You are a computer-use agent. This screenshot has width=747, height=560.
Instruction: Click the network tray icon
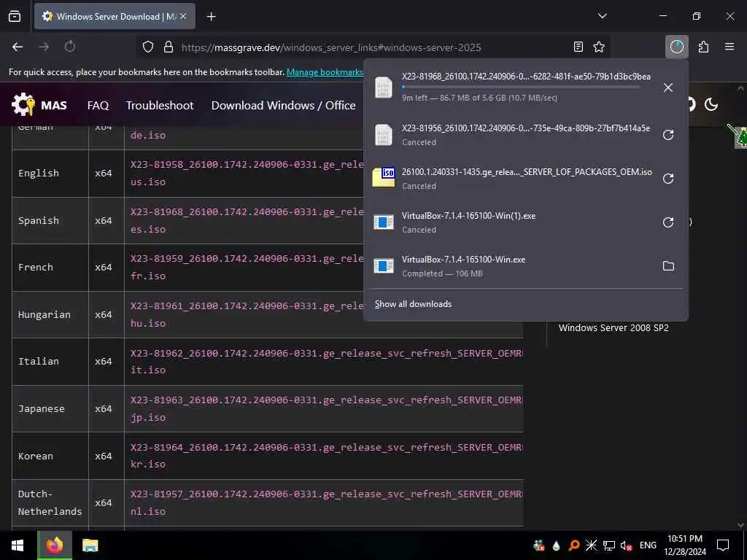609,545
